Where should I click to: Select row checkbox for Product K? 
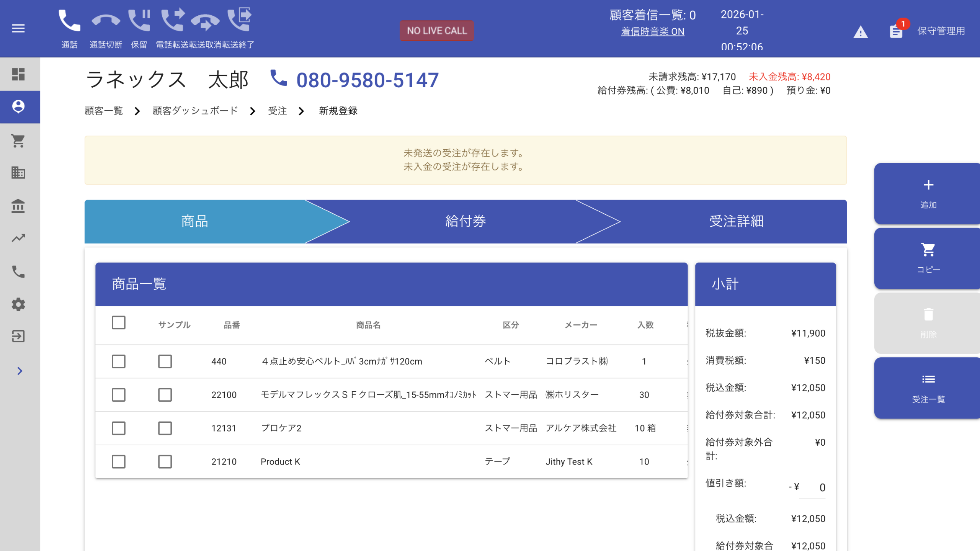(119, 461)
